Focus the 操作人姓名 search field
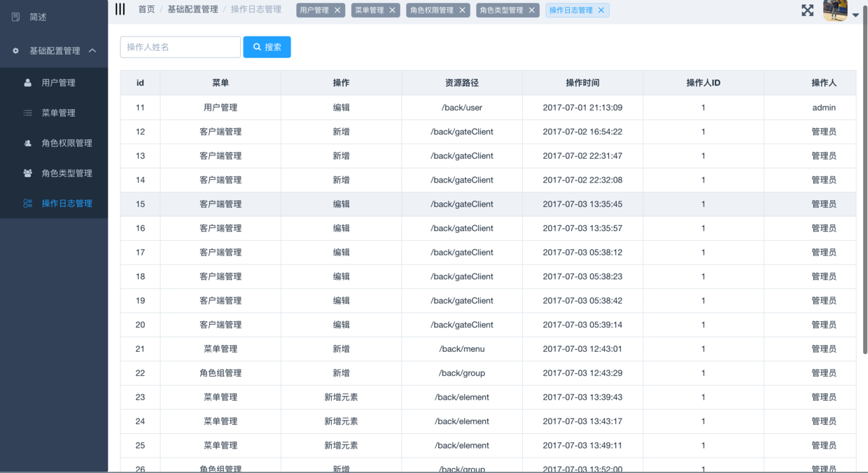The height and width of the screenshot is (473, 868). pos(181,47)
